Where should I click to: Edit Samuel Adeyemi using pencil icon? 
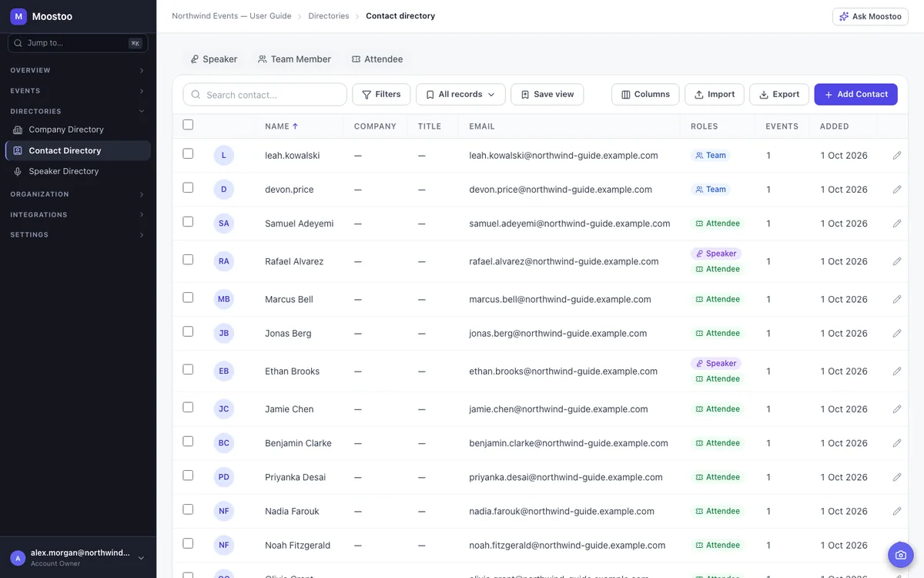coord(897,223)
